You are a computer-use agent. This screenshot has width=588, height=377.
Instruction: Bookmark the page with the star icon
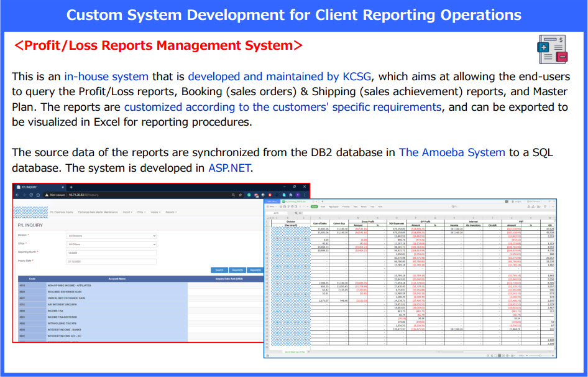[x=239, y=195]
